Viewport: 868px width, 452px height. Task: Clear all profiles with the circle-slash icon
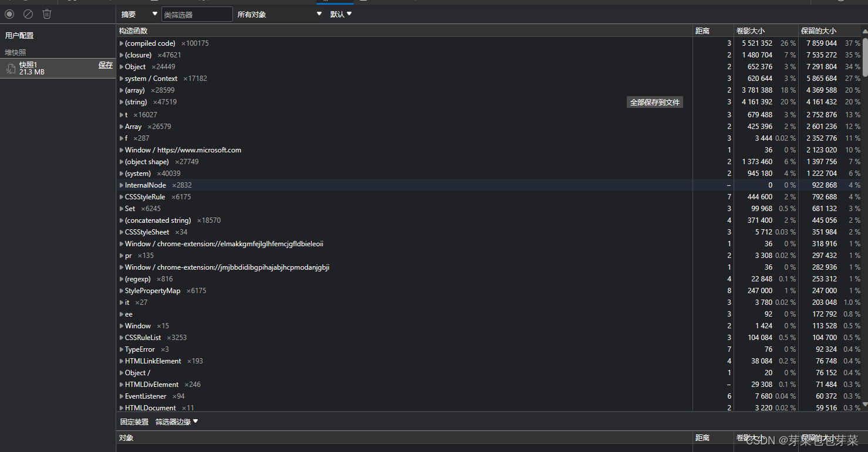click(28, 14)
